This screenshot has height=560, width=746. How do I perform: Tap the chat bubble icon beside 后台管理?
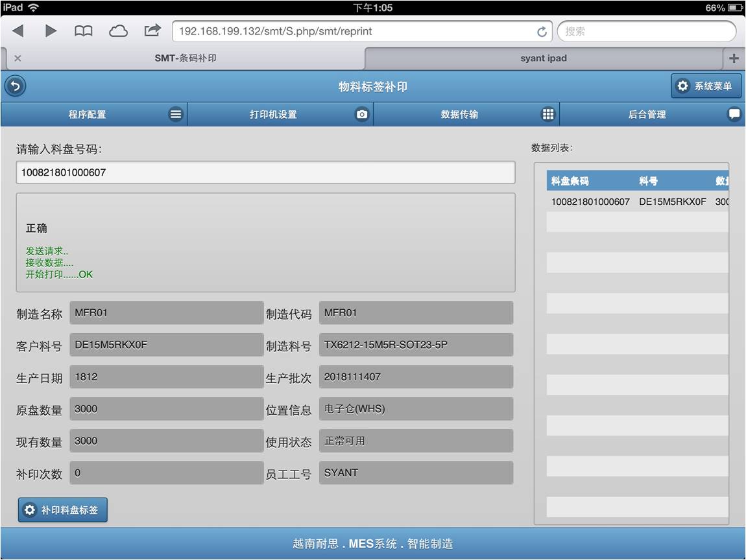click(734, 114)
